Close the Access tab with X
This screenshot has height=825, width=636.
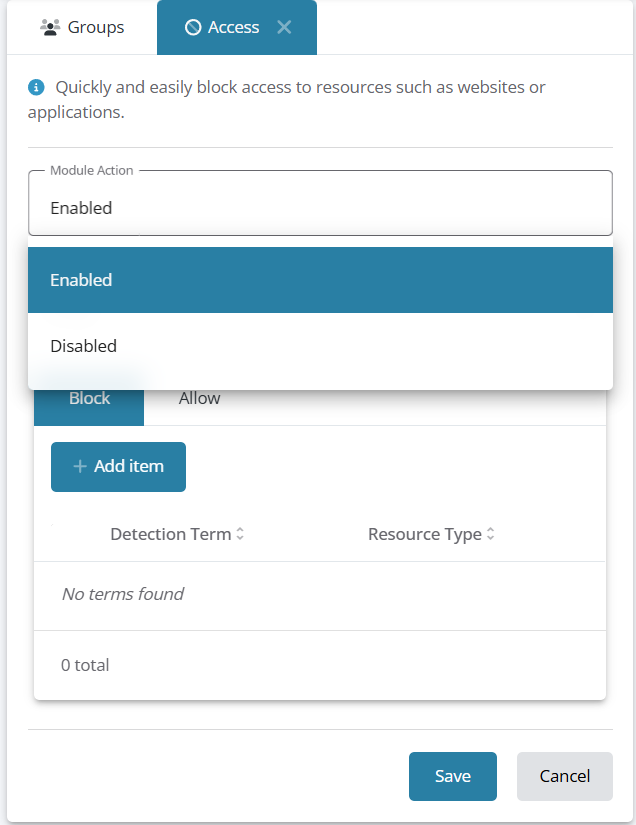284,27
